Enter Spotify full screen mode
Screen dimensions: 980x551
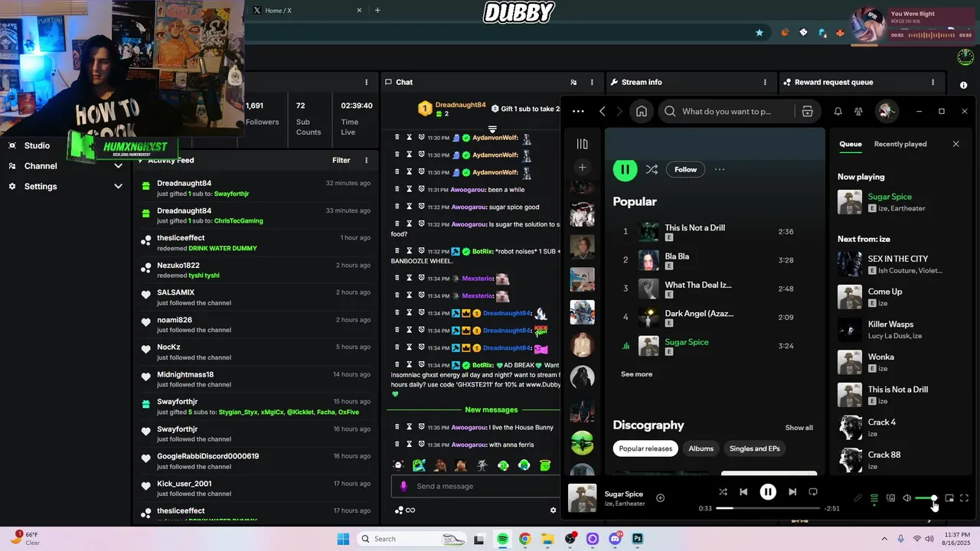[x=965, y=498]
